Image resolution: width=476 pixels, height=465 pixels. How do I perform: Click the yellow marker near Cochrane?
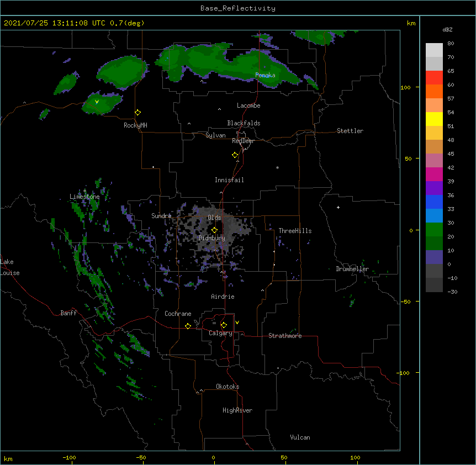(188, 326)
